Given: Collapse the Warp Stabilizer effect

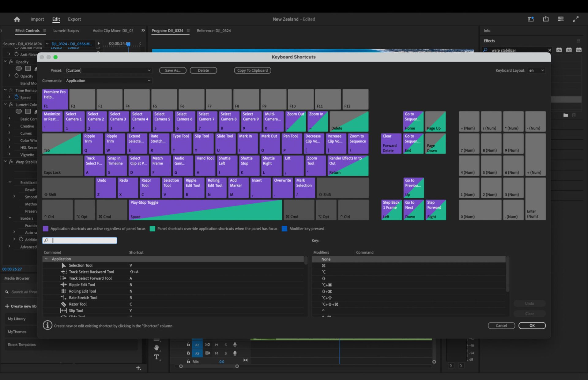Looking at the screenshot, I should click(5, 161).
